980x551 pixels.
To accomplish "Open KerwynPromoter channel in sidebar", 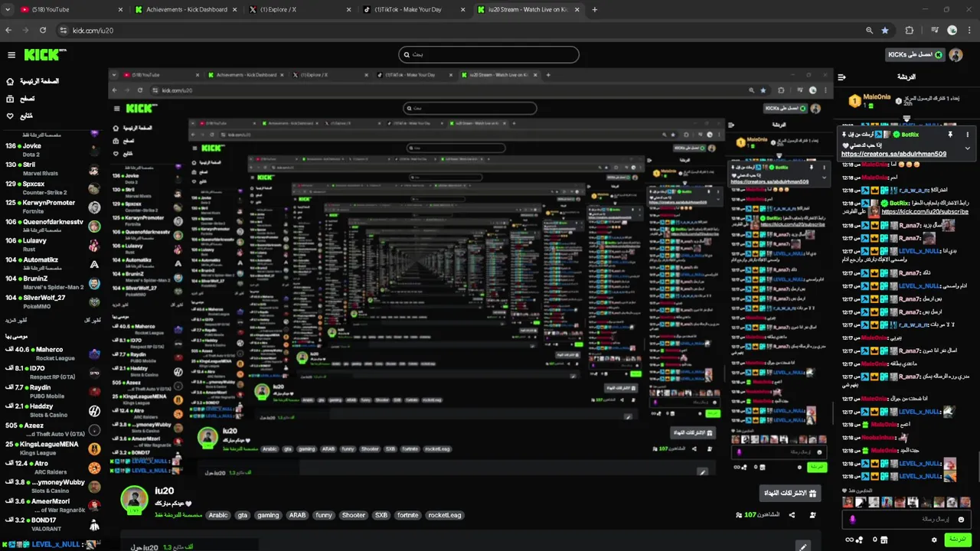I will click(52, 207).
